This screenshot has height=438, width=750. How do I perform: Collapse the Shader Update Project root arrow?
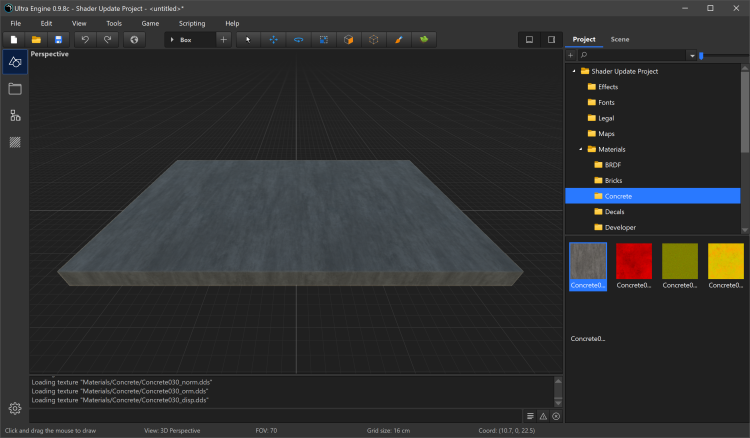[x=574, y=72]
